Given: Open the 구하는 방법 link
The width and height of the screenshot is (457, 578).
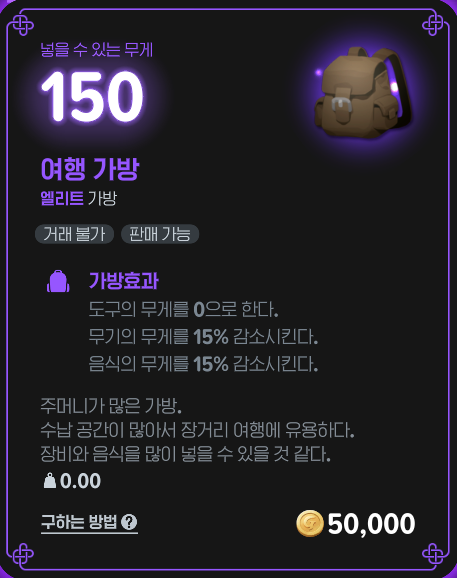Looking at the screenshot, I should 89,522.
